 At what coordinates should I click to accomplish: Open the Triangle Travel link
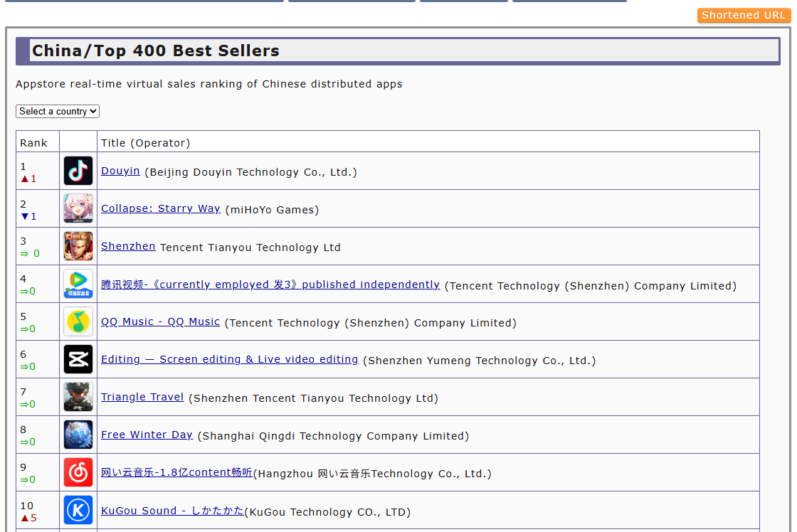(x=142, y=397)
